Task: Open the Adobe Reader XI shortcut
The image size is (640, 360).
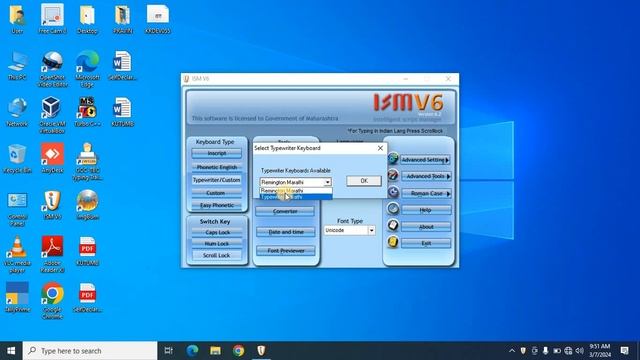Action: [52, 255]
